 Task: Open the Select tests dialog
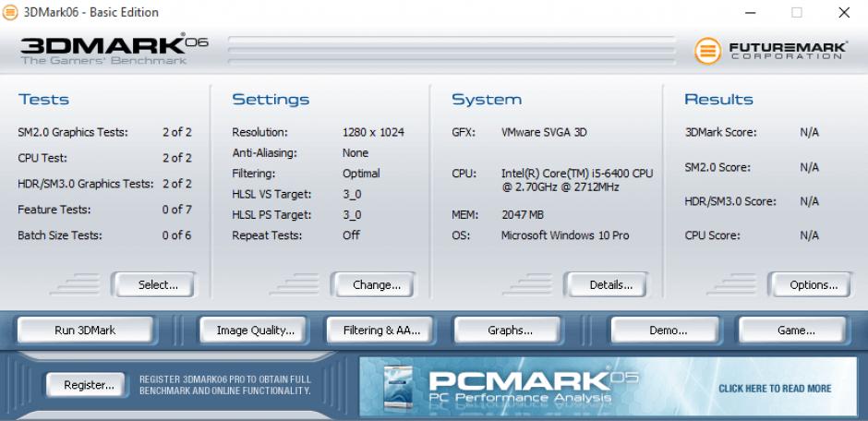pyautogui.click(x=154, y=285)
